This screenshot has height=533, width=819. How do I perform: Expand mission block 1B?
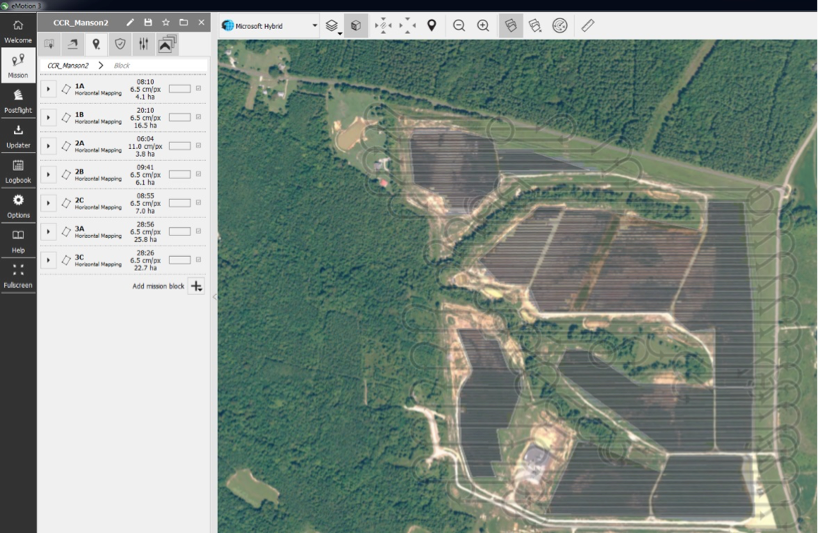48,118
